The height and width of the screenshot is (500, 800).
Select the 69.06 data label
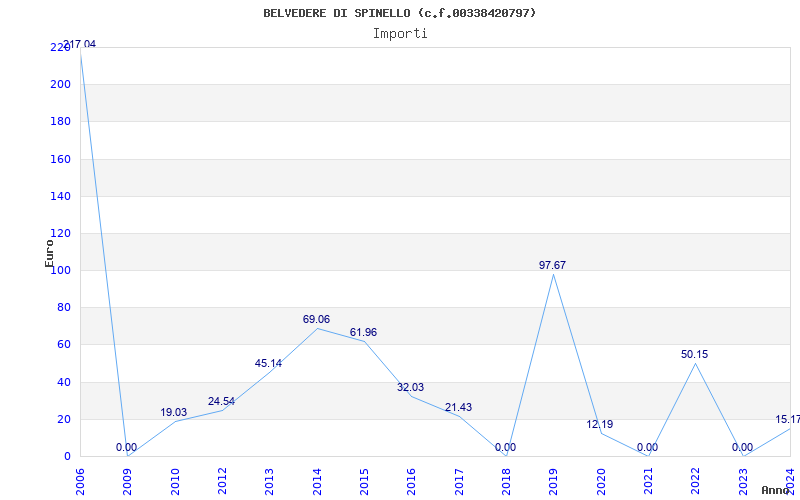pyautogui.click(x=316, y=319)
